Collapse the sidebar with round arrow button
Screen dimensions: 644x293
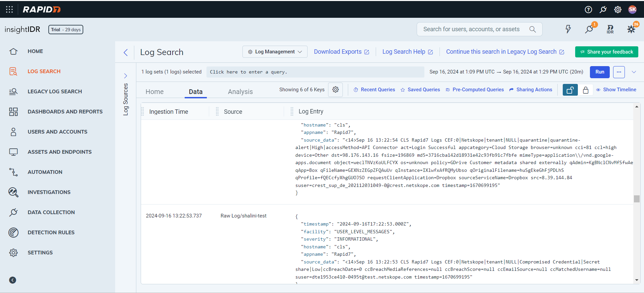(x=13, y=280)
